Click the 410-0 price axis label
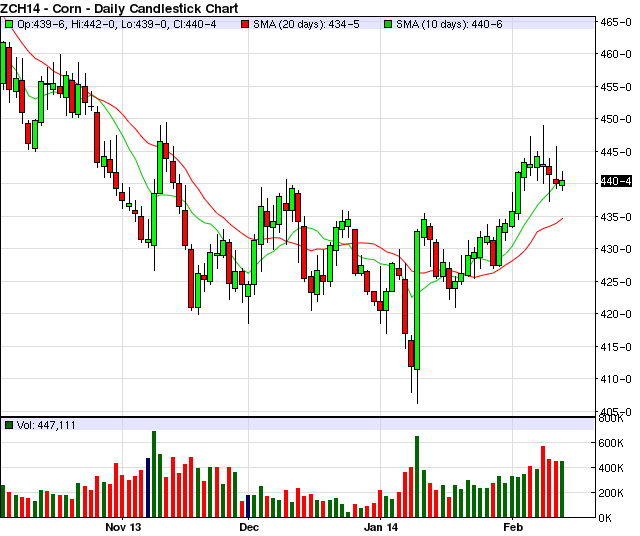The width and height of the screenshot is (640, 536). pos(616,379)
